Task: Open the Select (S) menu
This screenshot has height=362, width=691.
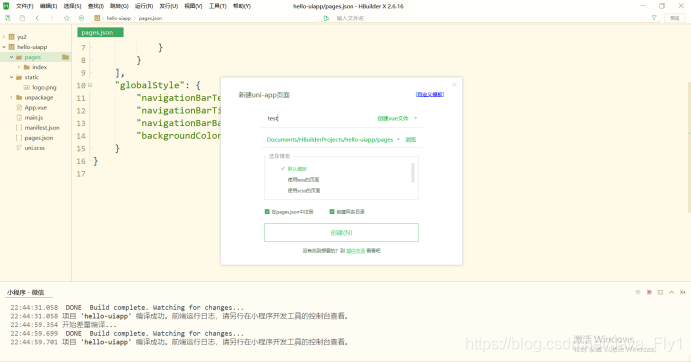Action: coord(72,6)
